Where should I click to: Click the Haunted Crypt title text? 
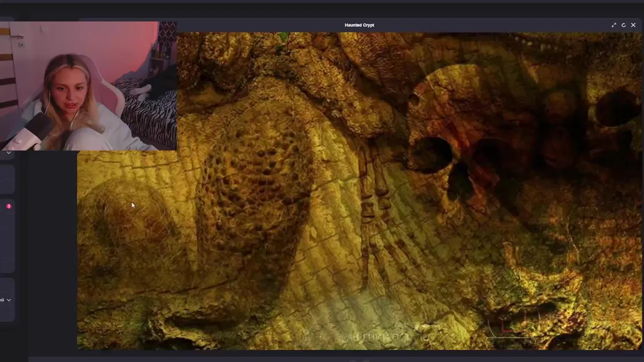(359, 25)
